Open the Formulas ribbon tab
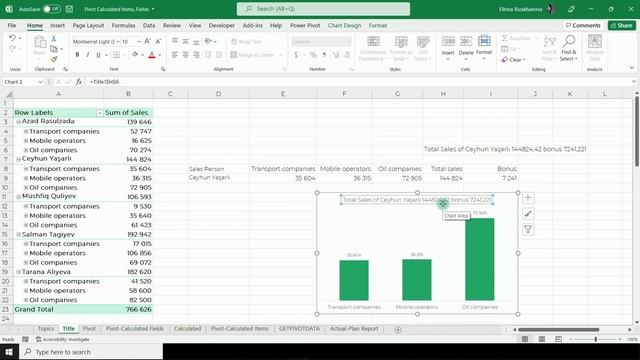Screen dimensions: 640x360 [123, 25]
